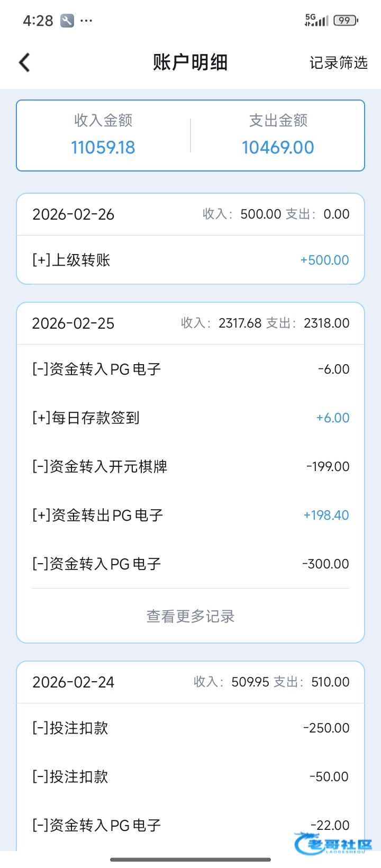Viewport: 381px width, 868px height.
Task: Open the 投注扣款 -250.00 record
Action: point(190,728)
